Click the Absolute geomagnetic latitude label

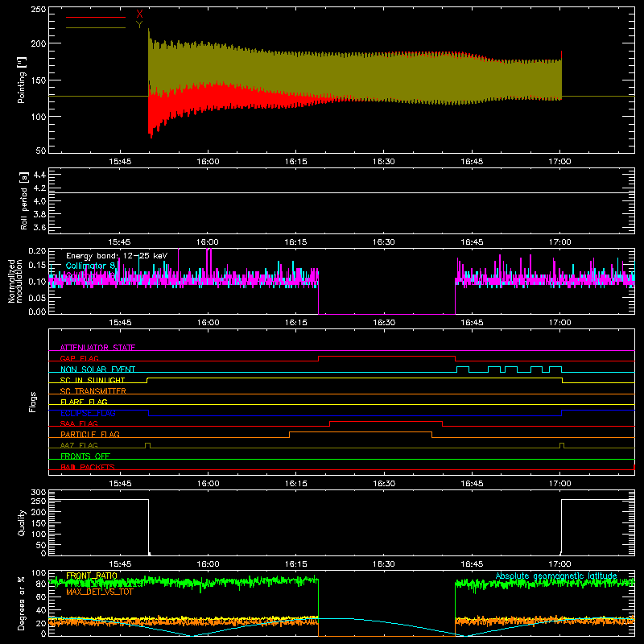pos(556,576)
